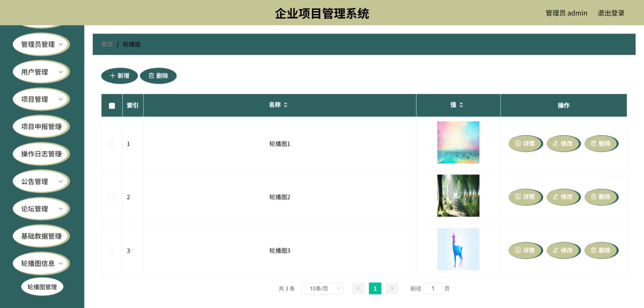Collapse the 轮播图信息 sidebar menu
This screenshot has height=308, width=644.
coord(41,263)
